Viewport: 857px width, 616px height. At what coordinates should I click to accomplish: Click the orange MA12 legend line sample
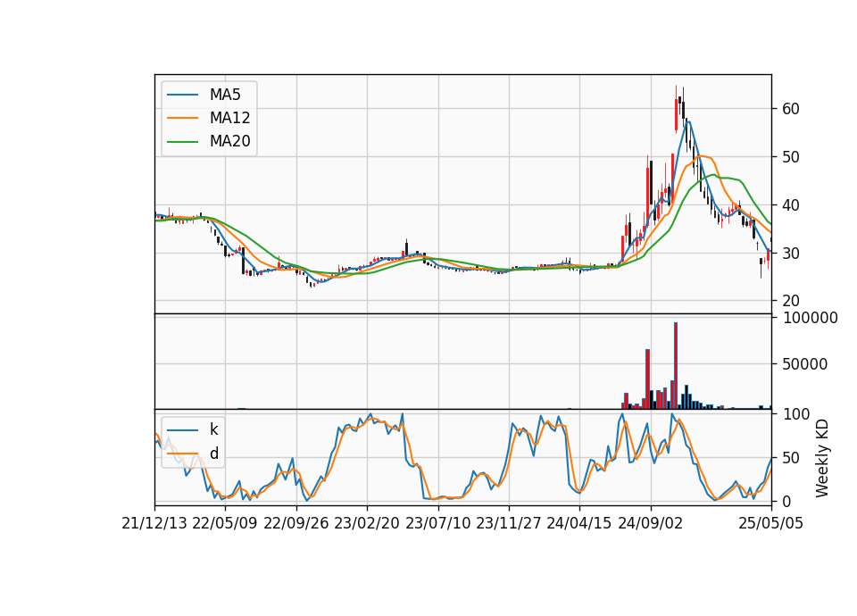pos(182,118)
